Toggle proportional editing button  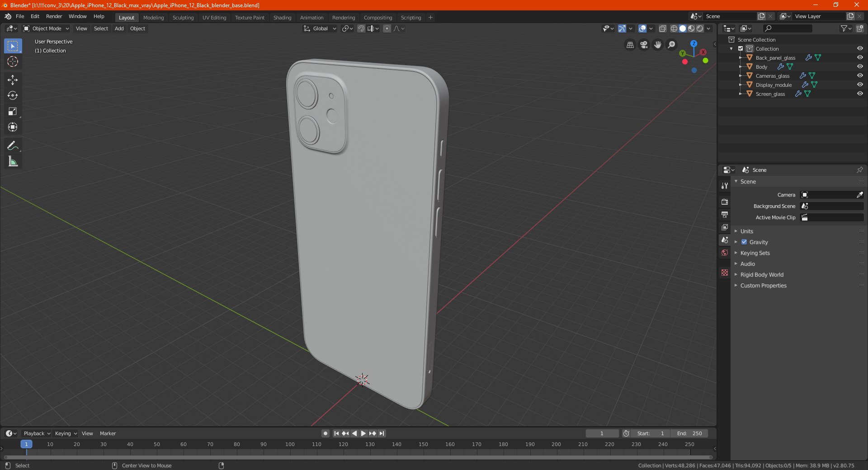pos(387,28)
